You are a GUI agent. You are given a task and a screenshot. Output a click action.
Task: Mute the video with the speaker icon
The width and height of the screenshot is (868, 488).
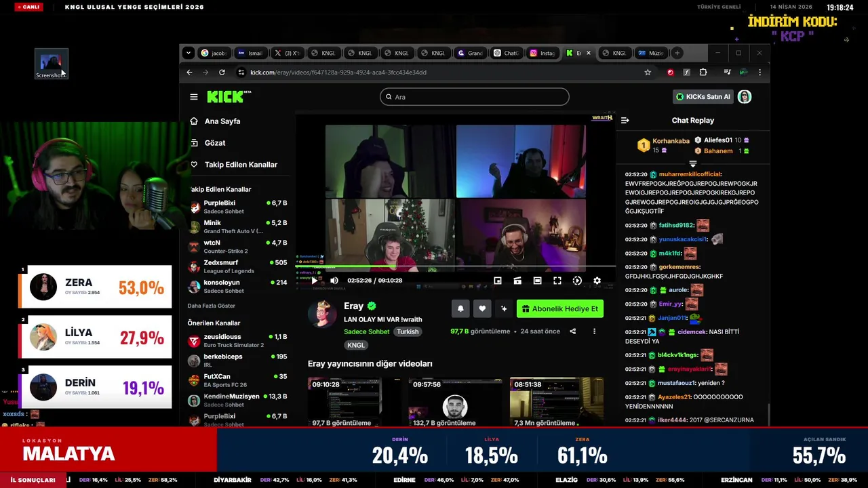click(x=334, y=281)
